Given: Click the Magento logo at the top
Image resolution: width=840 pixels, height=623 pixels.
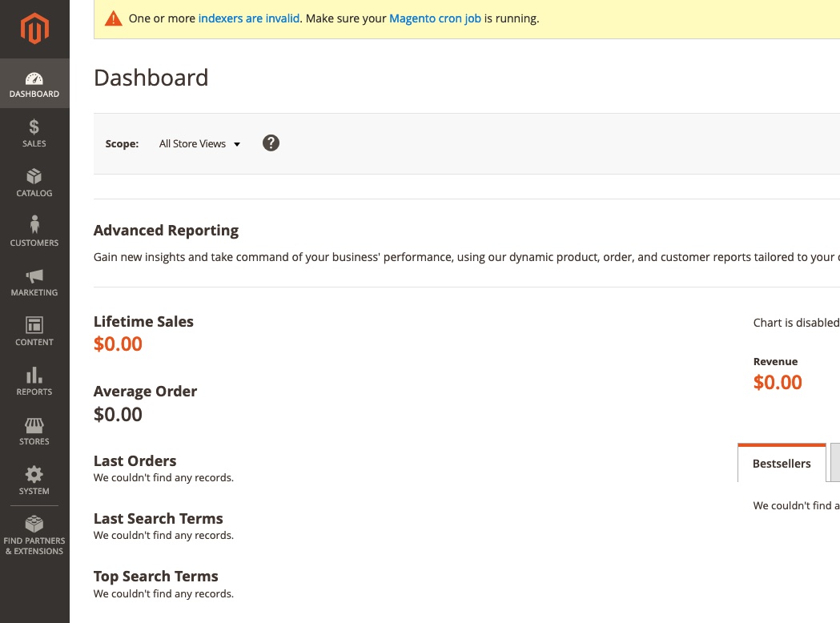Looking at the screenshot, I should tap(34, 28).
